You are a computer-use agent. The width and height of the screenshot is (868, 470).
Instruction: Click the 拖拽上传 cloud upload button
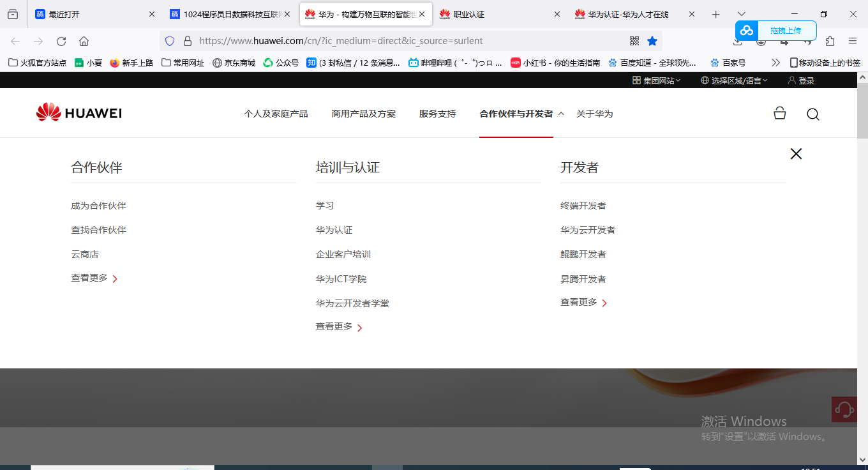(776, 31)
